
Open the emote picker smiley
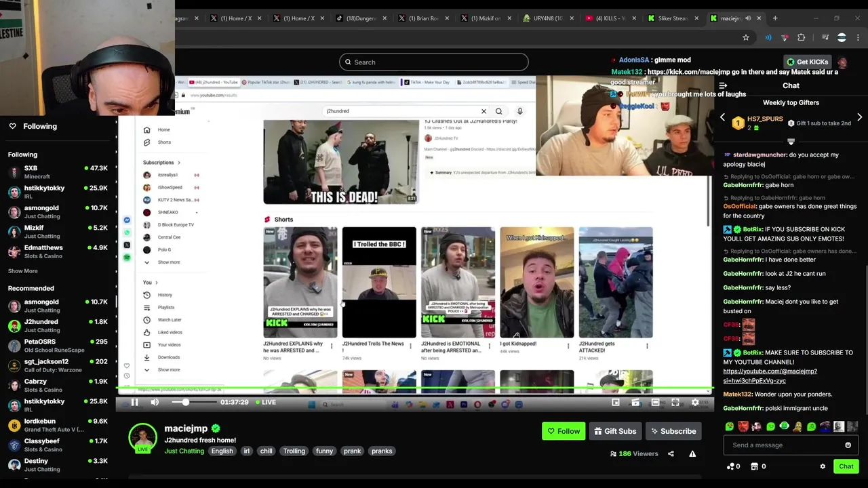[848, 445]
